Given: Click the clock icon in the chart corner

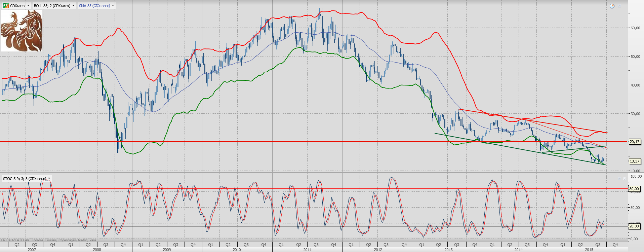Looking at the screenshot, I should click(612, 6).
